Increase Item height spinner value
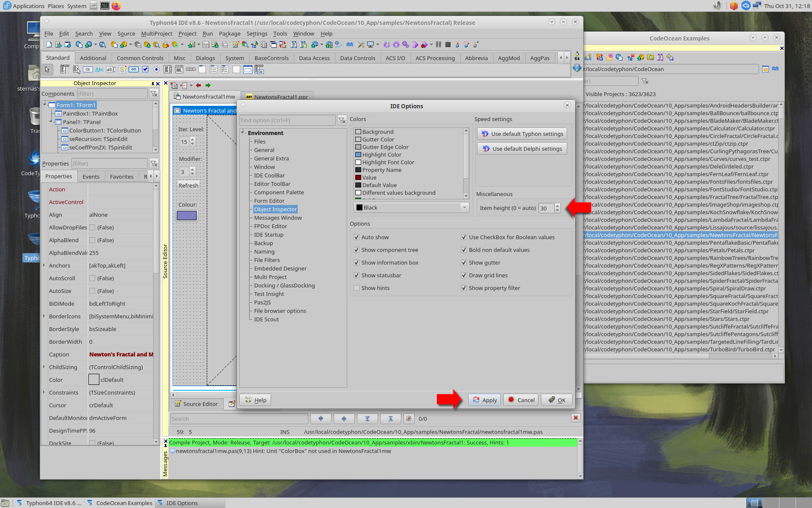Screen dimensions: 812x508 tap(557, 206)
